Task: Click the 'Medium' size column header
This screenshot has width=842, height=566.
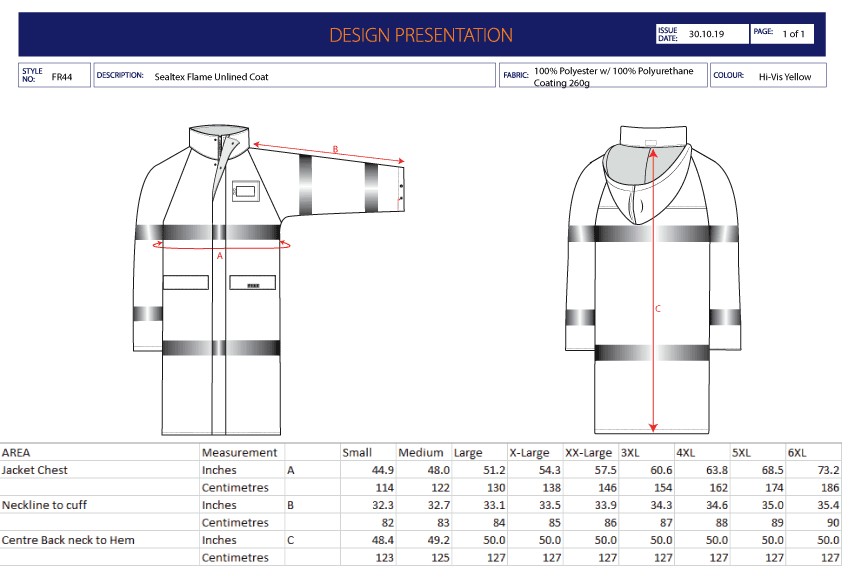Action: coord(421,453)
